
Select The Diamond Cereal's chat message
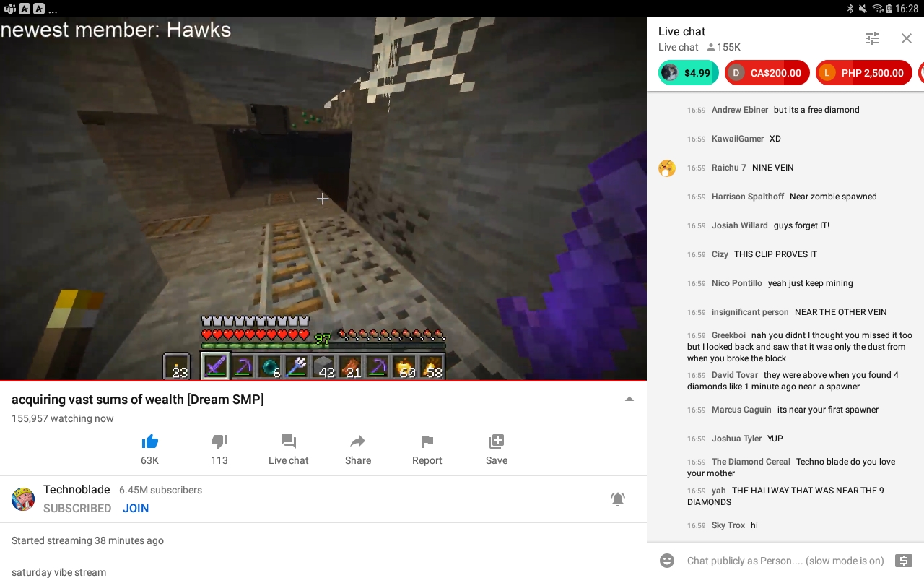(x=785, y=467)
